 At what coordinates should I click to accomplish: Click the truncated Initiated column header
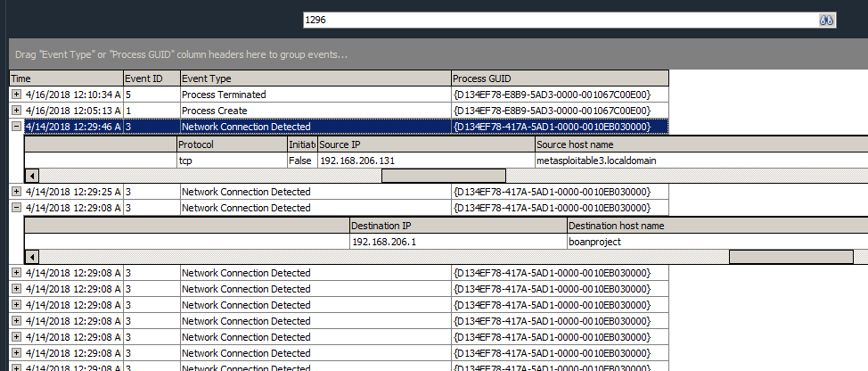[x=302, y=144]
